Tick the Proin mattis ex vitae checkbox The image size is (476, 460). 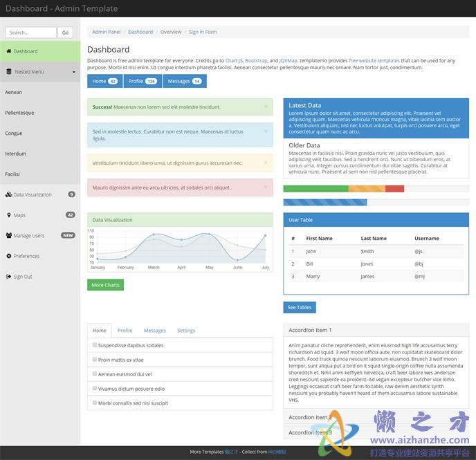[x=95, y=359]
